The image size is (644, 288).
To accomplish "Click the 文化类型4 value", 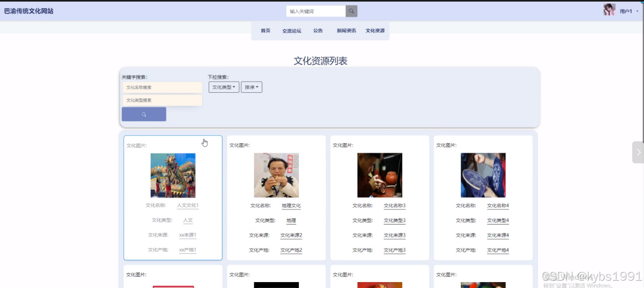I will (x=498, y=221).
